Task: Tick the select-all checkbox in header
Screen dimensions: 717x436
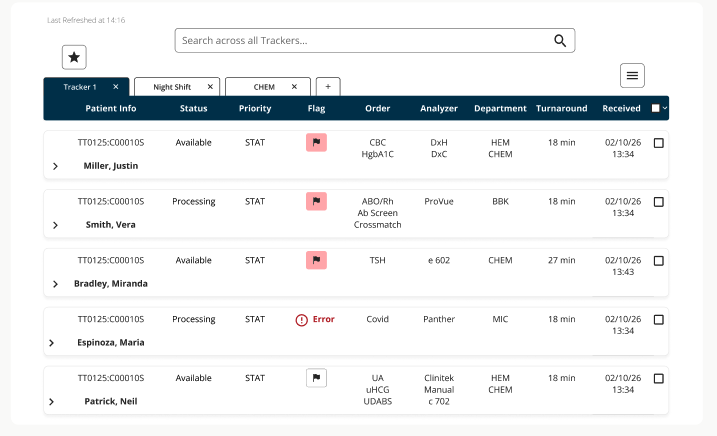Action: 656,108
